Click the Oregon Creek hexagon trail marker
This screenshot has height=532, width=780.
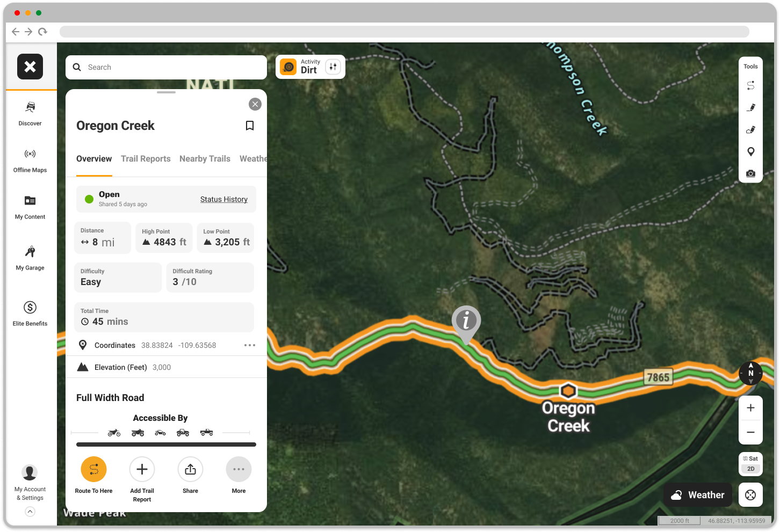[x=568, y=391]
